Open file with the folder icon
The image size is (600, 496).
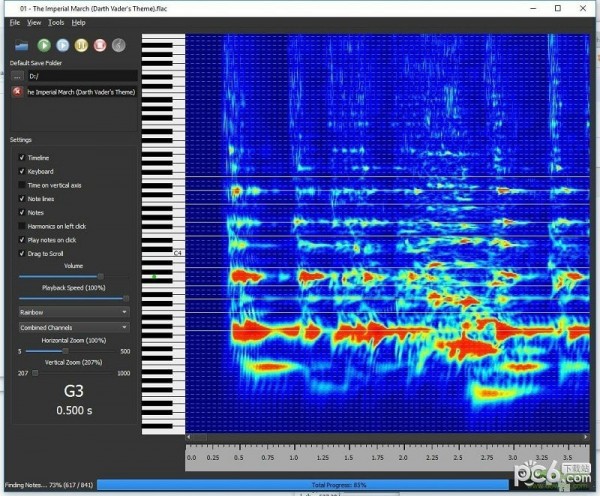(22, 46)
